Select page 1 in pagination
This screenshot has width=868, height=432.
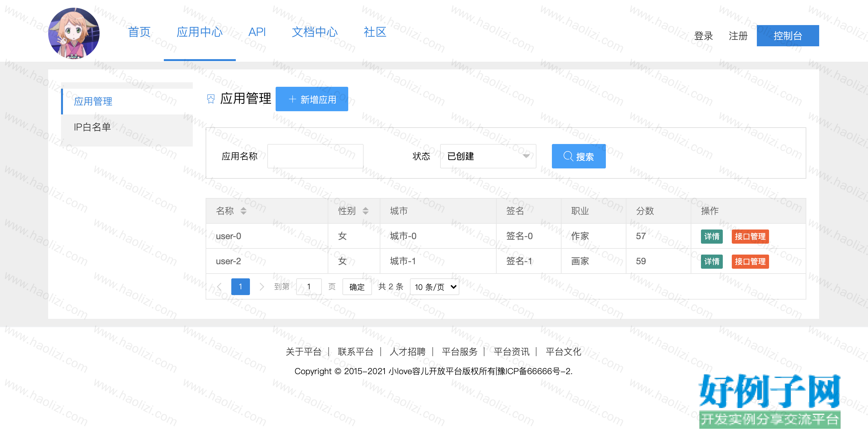pyautogui.click(x=240, y=287)
